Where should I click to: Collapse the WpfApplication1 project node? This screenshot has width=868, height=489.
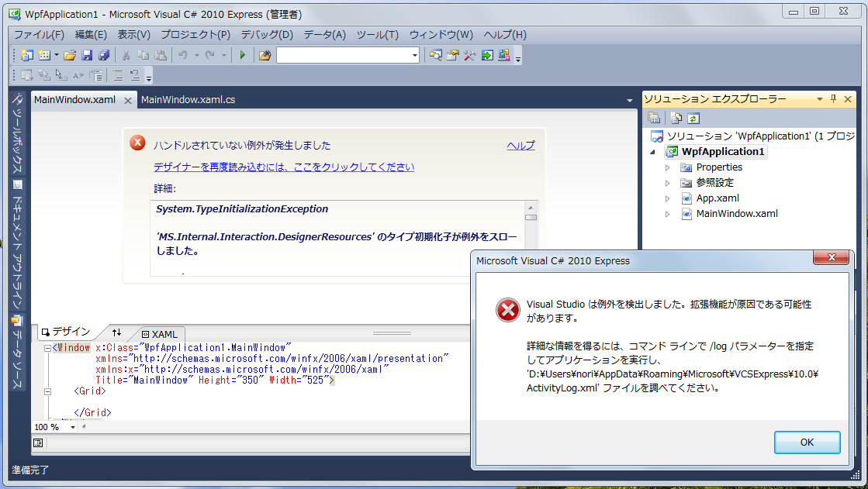653,152
